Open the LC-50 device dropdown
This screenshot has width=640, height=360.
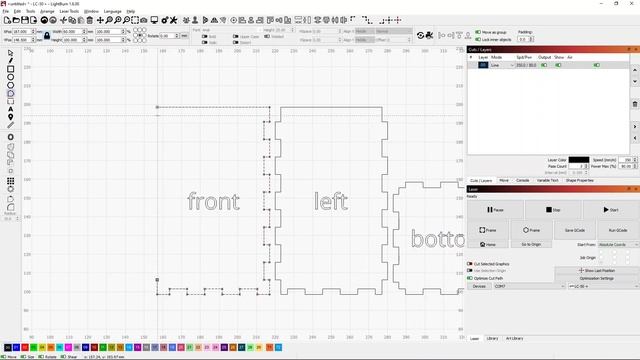pyautogui.click(x=603, y=287)
